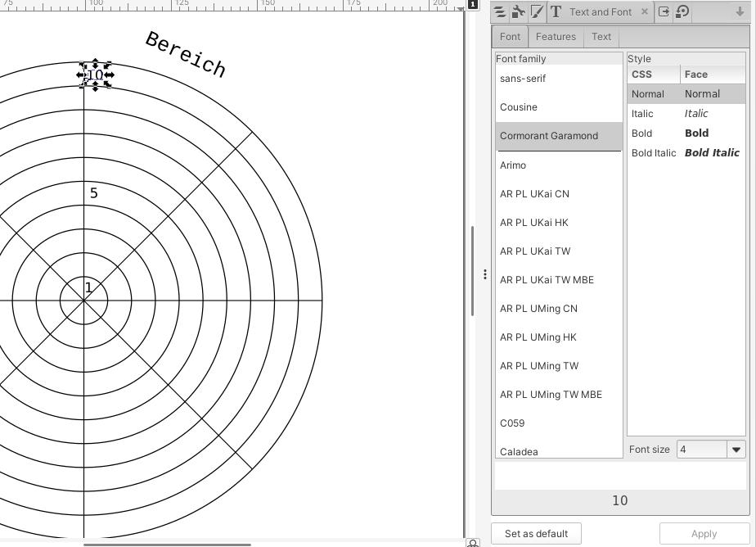This screenshot has height=547, width=756.
Task: Choose the AR PL UMing HK font
Action: click(559, 337)
